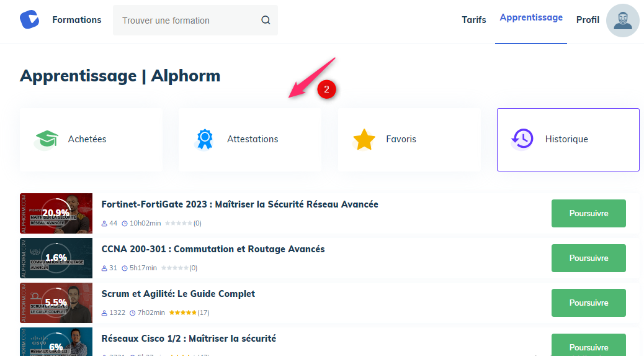Click the (17) review count text
Viewport: 644px width, 356px height.
coord(203,313)
